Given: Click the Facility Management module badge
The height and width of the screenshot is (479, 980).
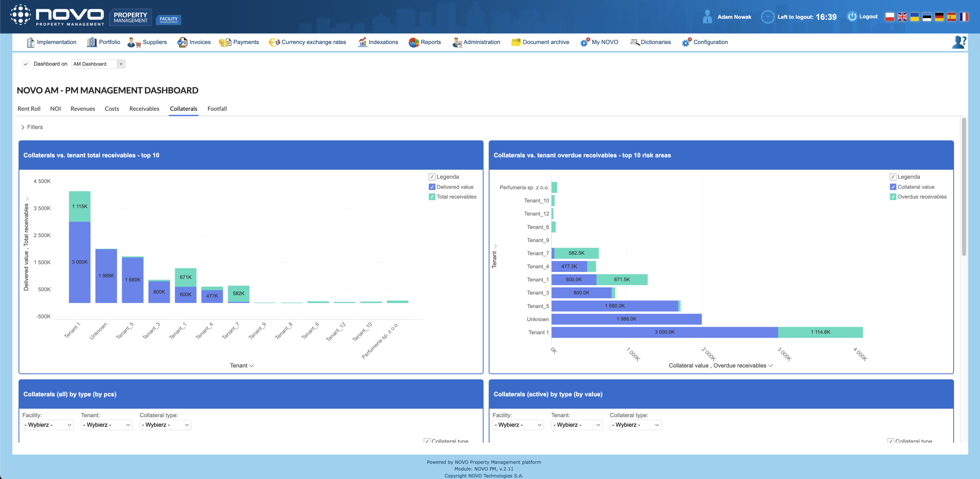Looking at the screenshot, I should pos(168,20).
